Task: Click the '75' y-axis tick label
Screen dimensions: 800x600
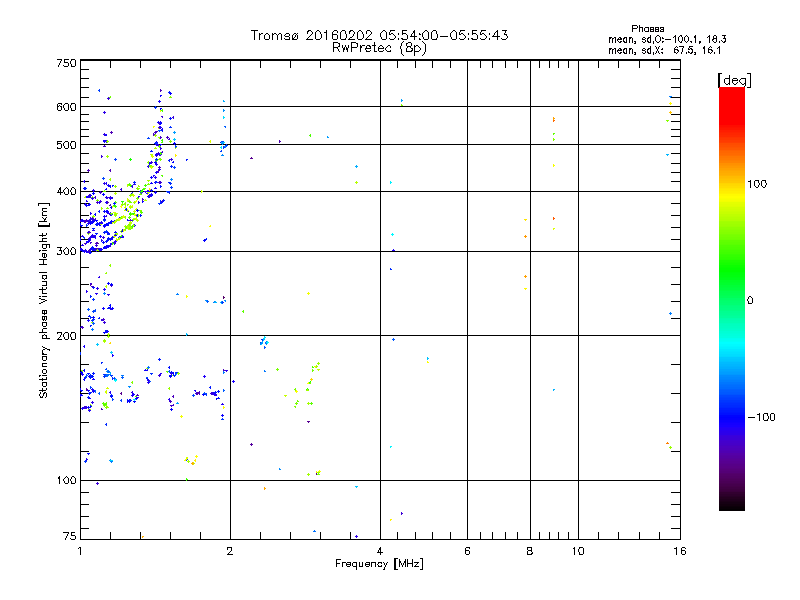Action: coord(70,536)
